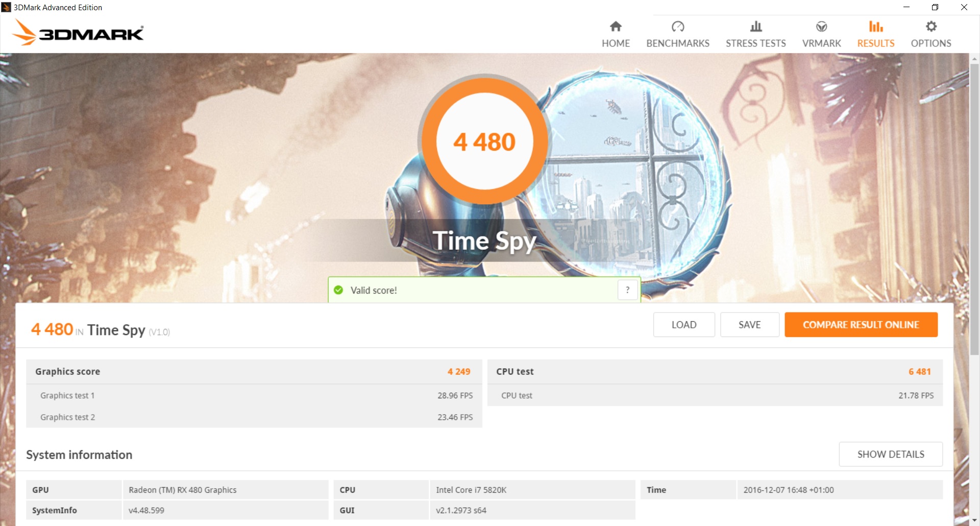Click the VRMark icon
The height and width of the screenshot is (526, 980).
click(x=821, y=27)
